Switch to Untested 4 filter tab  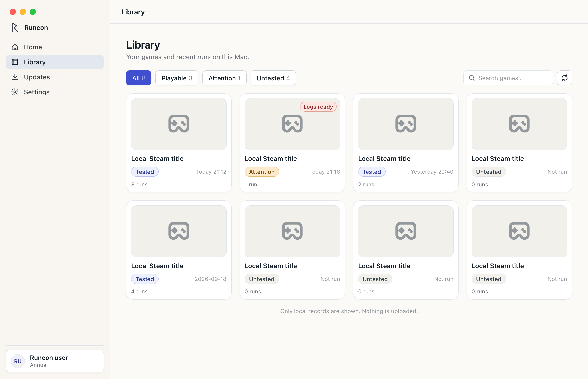point(273,78)
